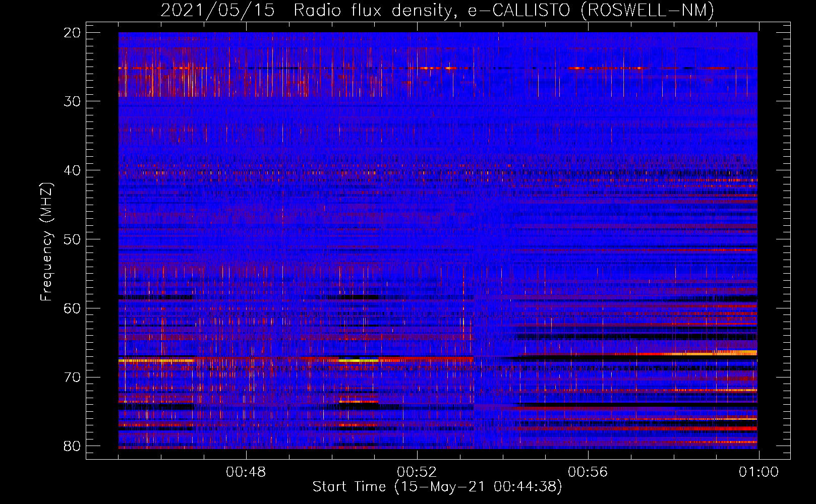816x504 pixels.
Task: Click the '00:48' time tick label
Action: point(246,472)
